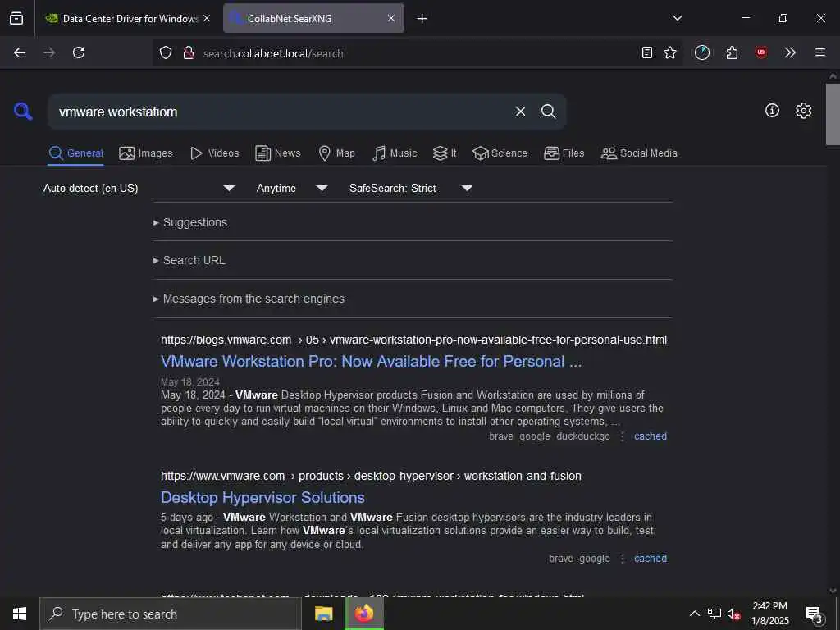Close the CollabNet SearXNG tab
The height and width of the screenshot is (630, 840).
391,18
